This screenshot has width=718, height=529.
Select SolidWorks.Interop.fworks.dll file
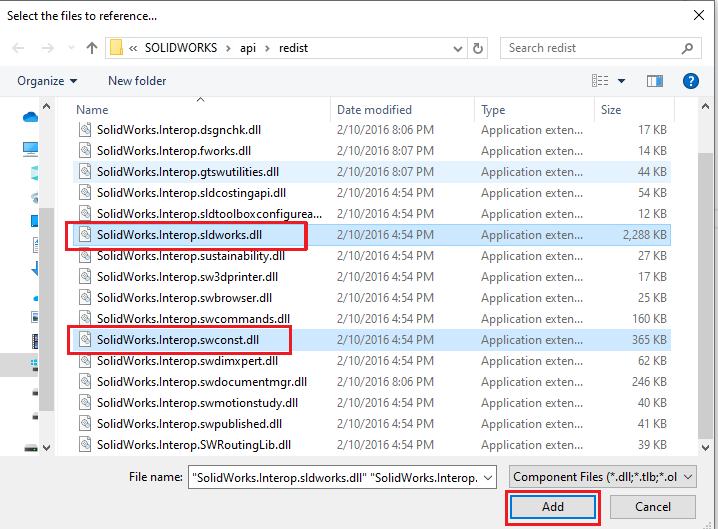(372, 151)
